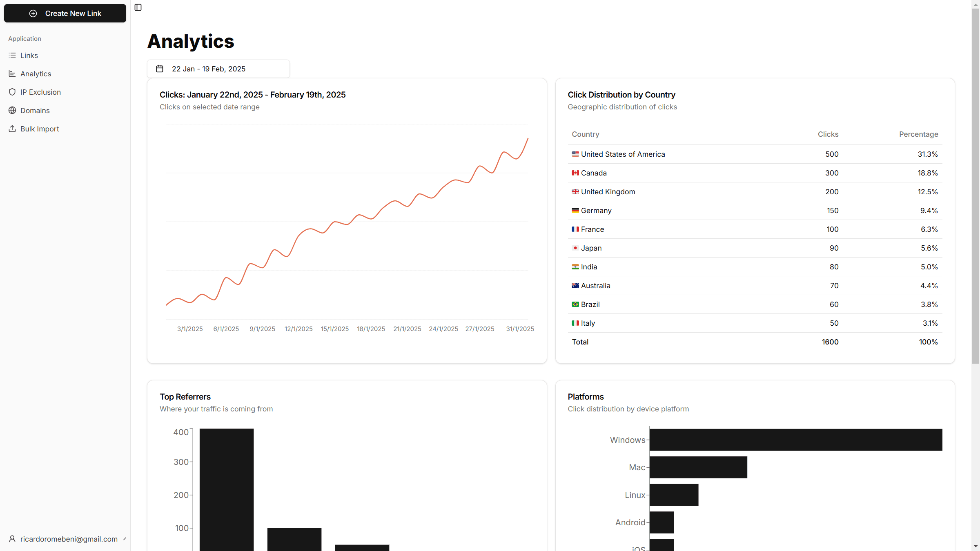Click the sidebar toggle panel icon
This screenshot has width=980, height=551.
(138, 7)
